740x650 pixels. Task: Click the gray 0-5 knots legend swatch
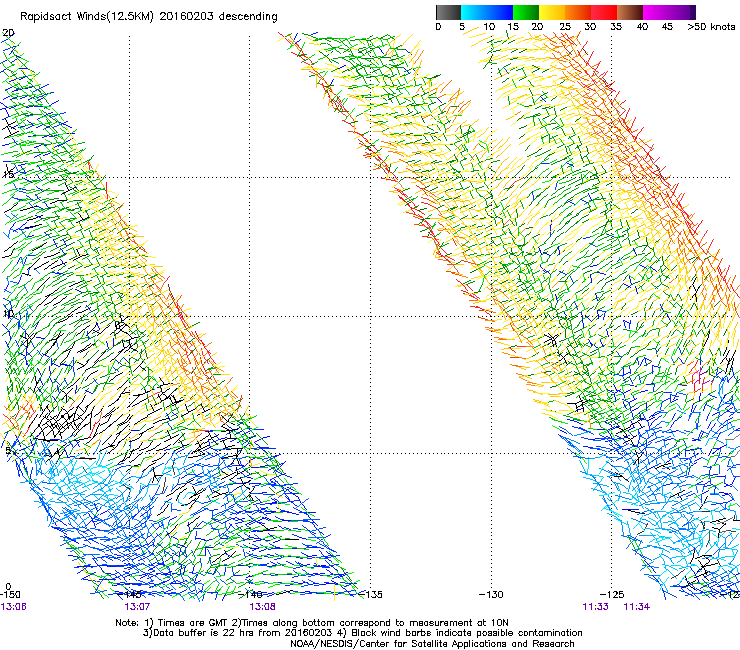pyautogui.click(x=448, y=12)
